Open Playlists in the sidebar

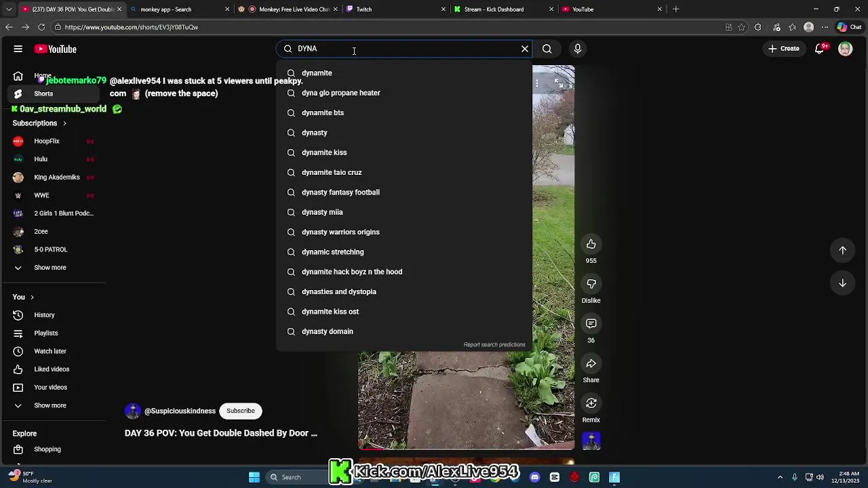point(53,333)
